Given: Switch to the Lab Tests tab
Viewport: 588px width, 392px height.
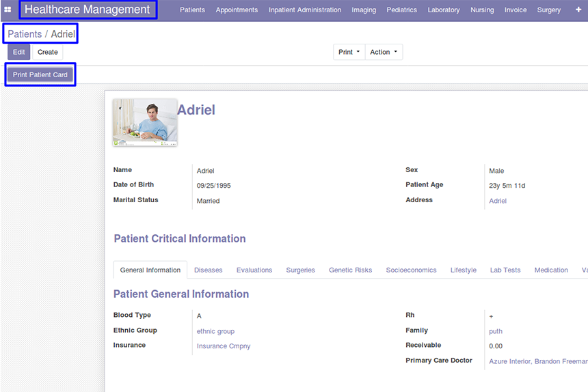Looking at the screenshot, I should click(505, 270).
